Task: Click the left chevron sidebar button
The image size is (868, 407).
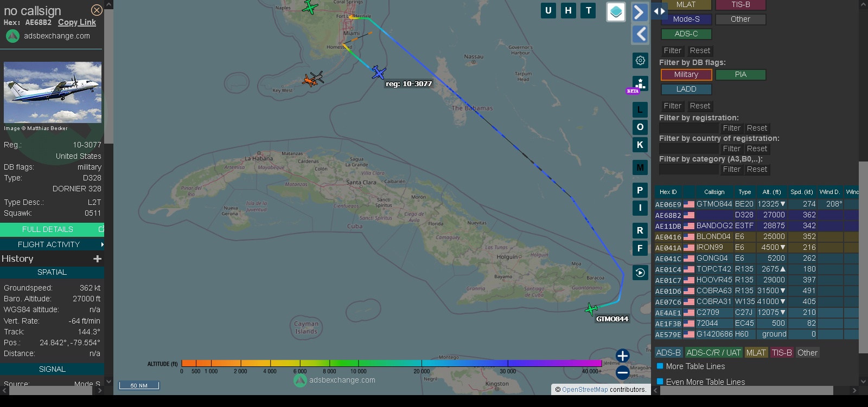Action: tap(640, 34)
